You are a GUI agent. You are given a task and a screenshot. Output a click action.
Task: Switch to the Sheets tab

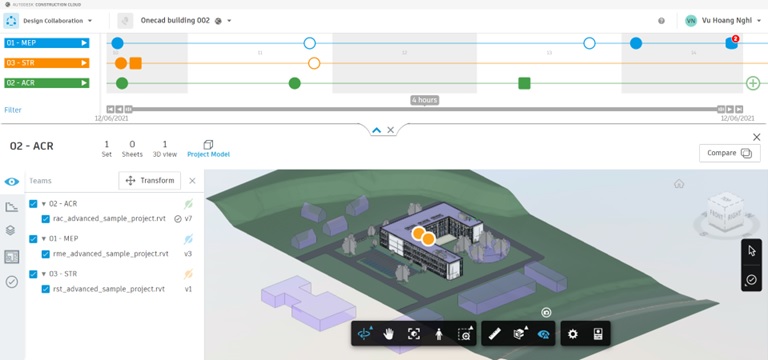132,149
